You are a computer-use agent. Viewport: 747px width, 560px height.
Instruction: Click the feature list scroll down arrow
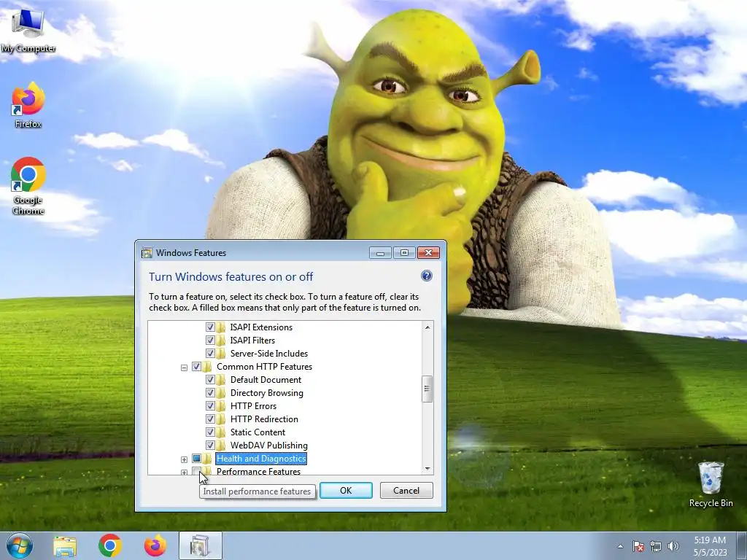point(427,469)
